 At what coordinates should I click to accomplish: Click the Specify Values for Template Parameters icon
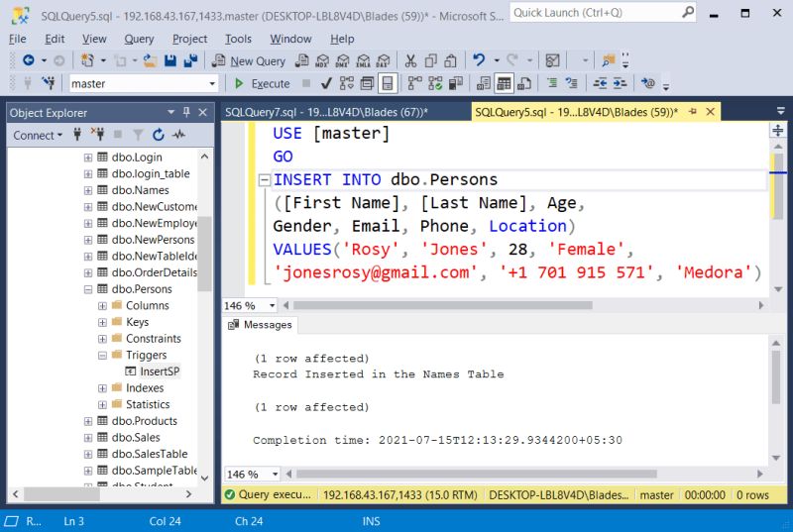(648, 83)
